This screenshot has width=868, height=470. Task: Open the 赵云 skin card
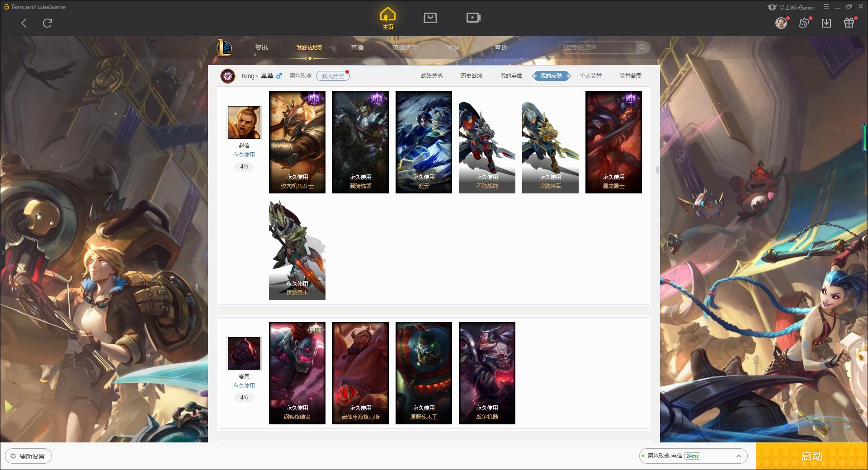tap(424, 142)
